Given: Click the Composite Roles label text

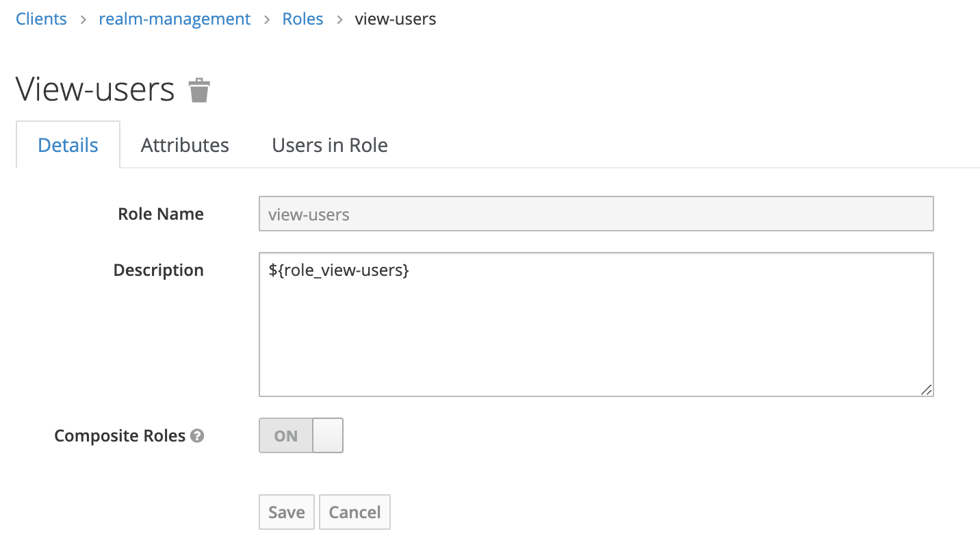Looking at the screenshot, I should 120,436.
